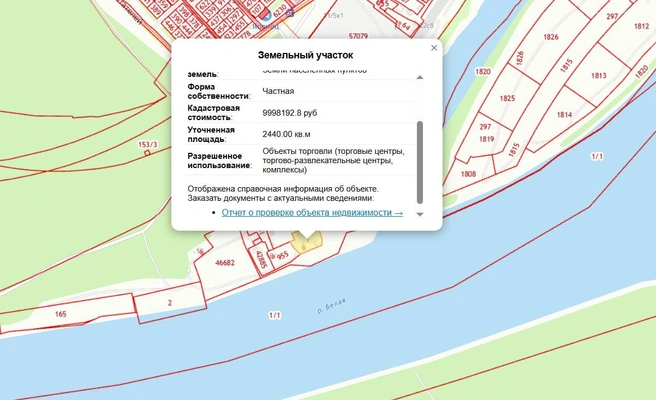The height and width of the screenshot is (400, 656).
Task: Click parcel 57079 label above the popup
Action: point(358,36)
